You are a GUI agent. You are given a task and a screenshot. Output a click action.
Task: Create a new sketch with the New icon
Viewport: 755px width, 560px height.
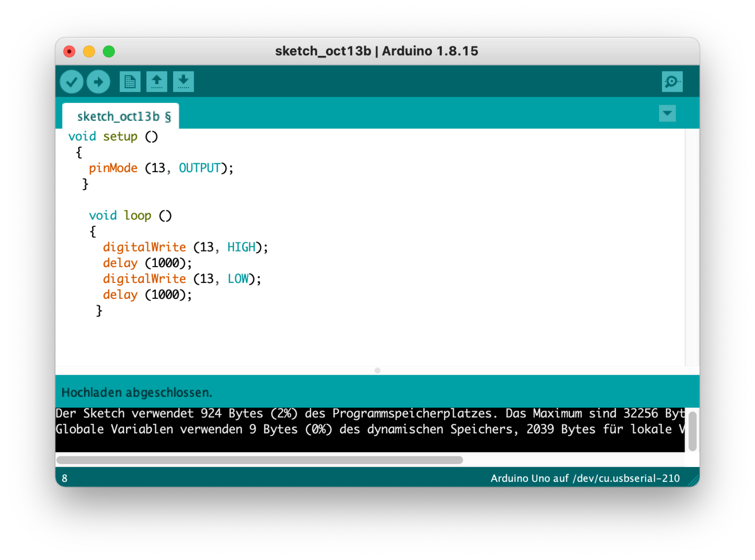tap(130, 82)
